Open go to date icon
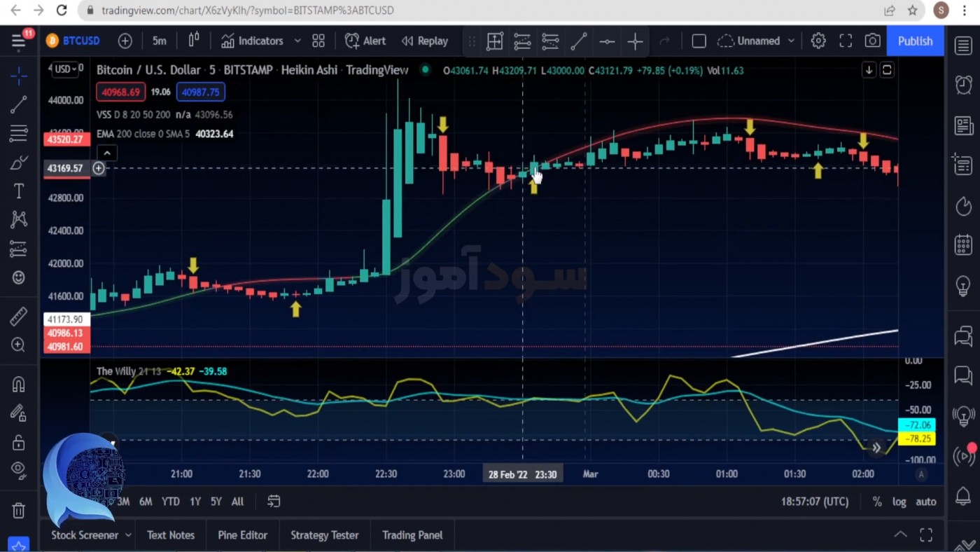 click(x=274, y=502)
